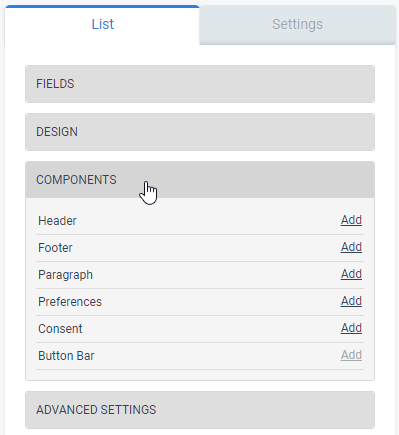
Task: Click the Footer row label
Action: coord(55,248)
